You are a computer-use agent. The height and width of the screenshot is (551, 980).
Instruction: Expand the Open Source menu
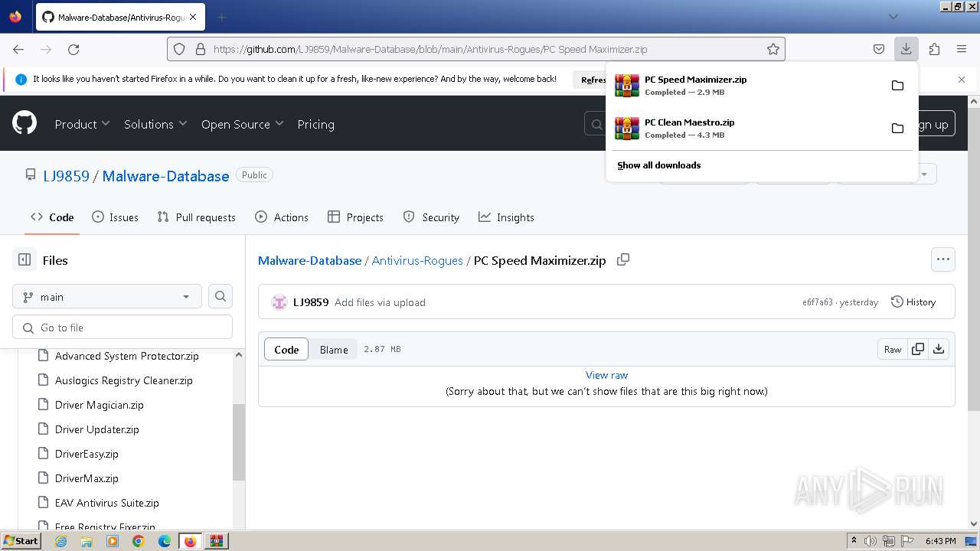pos(242,124)
